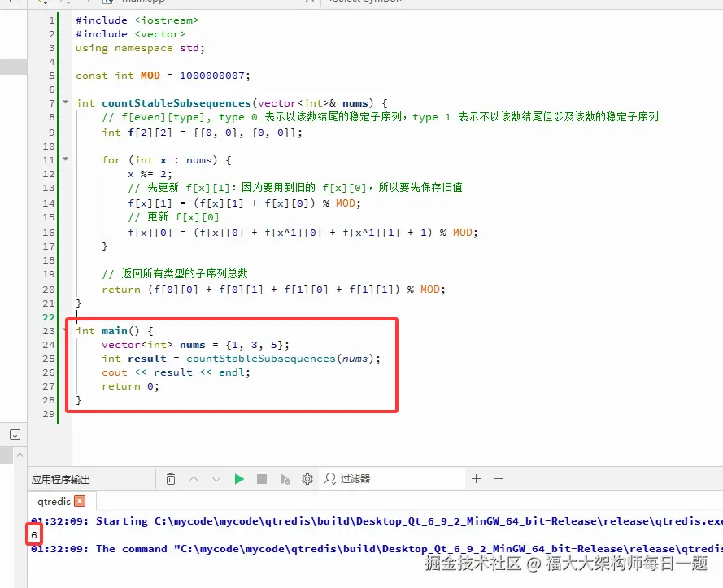Collapse the for loop at line 11
The width and height of the screenshot is (723, 588).
[x=66, y=159]
